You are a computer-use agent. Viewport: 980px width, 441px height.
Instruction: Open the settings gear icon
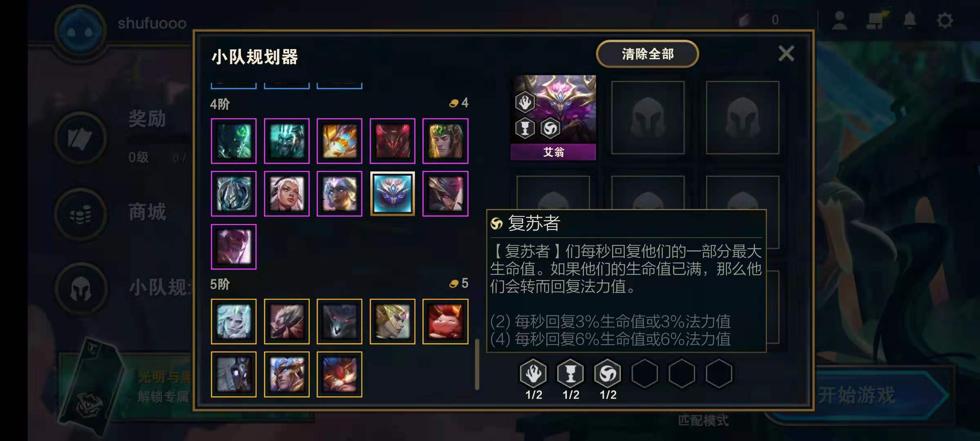945,20
